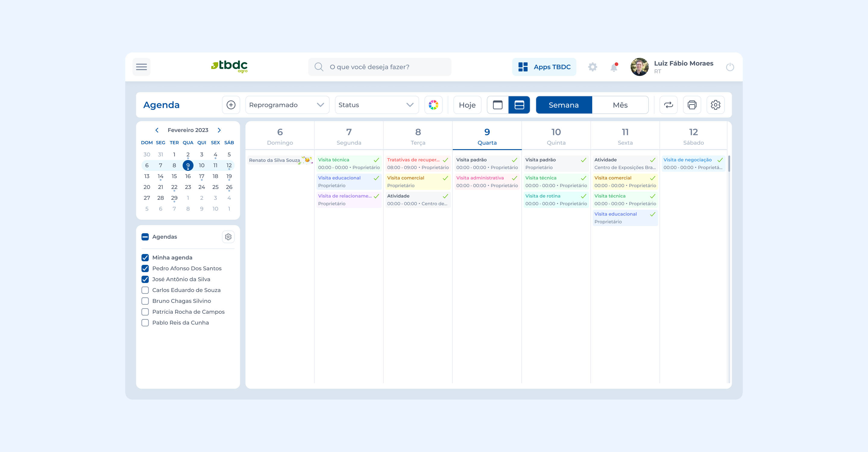Enable Carlos Eduardo de Souza agenda
The width and height of the screenshot is (868, 452).
[145, 290]
